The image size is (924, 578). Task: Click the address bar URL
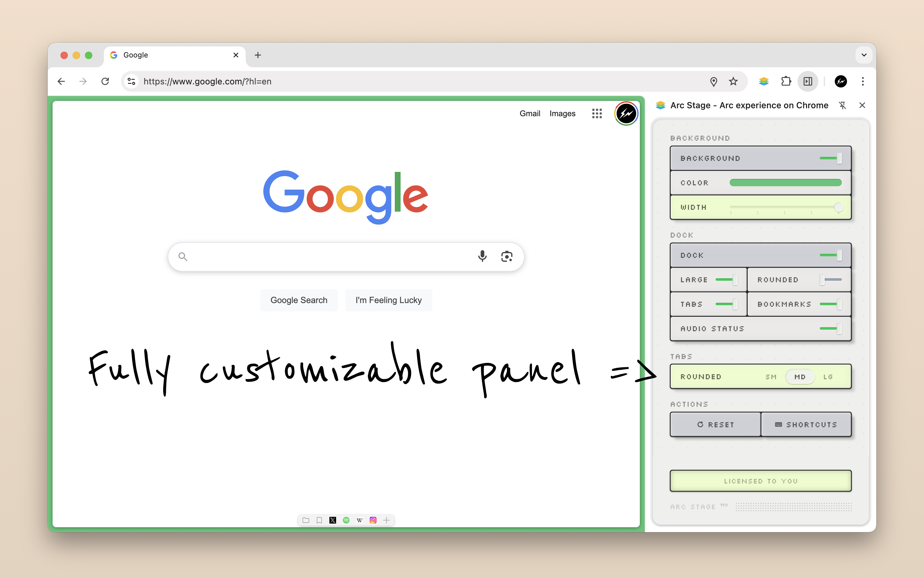(x=207, y=81)
